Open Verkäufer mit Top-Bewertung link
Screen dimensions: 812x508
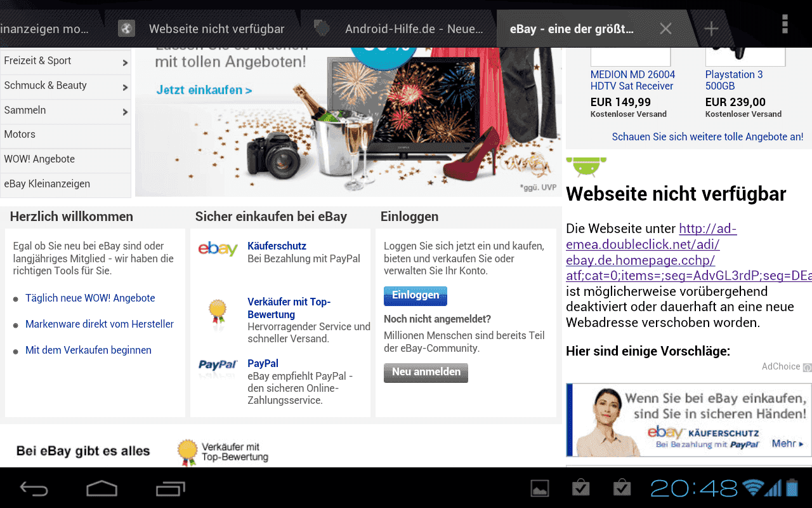coord(289,308)
